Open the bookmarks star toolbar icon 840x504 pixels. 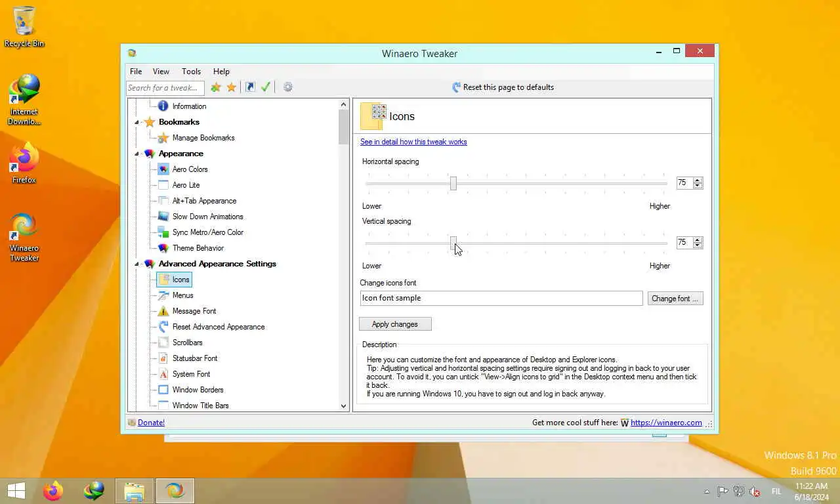(x=232, y=87)
